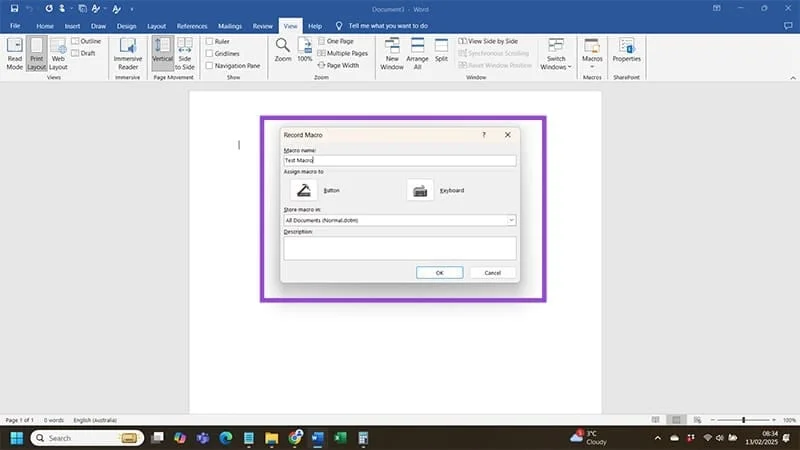The width and height of the screenshot is (800, 450).
Task: Adjust the zoom slider in status bar
Action: point(744,420)
